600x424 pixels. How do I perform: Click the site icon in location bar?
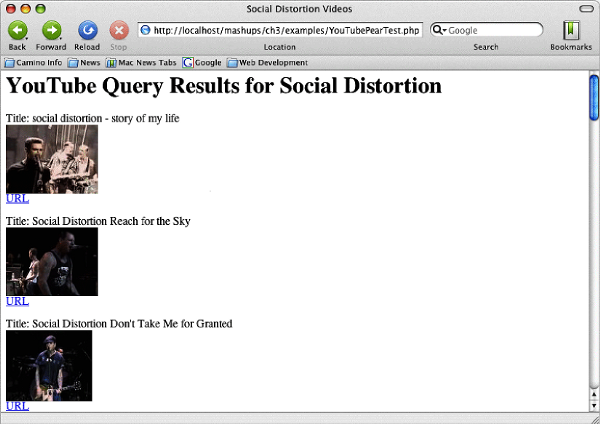click(x=145, y=30)
